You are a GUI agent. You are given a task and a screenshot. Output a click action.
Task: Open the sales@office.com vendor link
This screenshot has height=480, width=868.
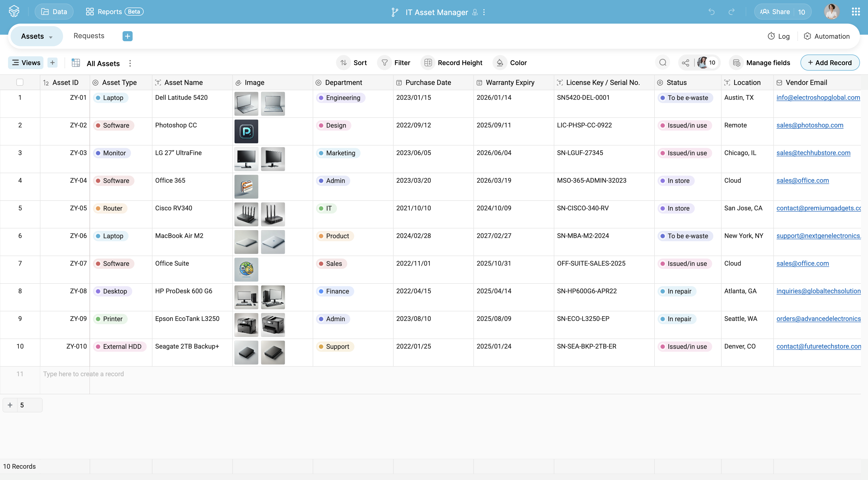click(x=802, y=180)
